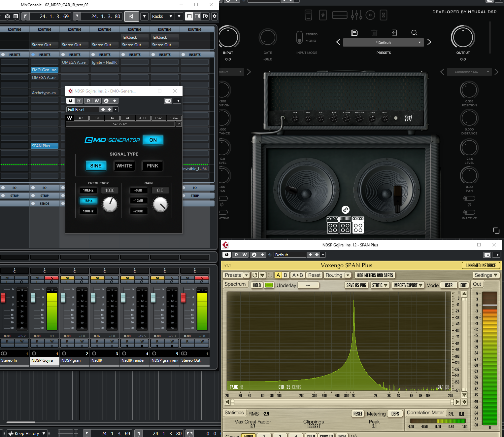Select the Spectrum tab in SPAN Plus
Screen dimensions: 504x437
point(235,284)
